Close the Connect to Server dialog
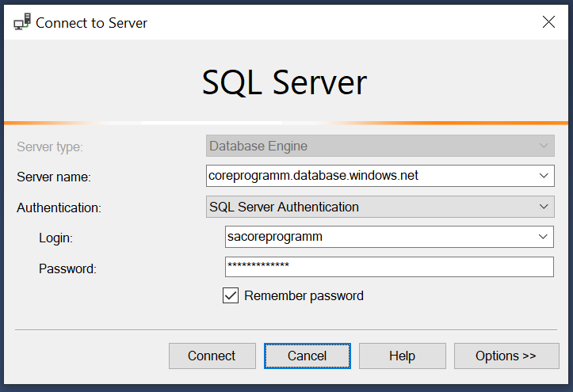This screenshot has height=392, width=573. (548, 22)
